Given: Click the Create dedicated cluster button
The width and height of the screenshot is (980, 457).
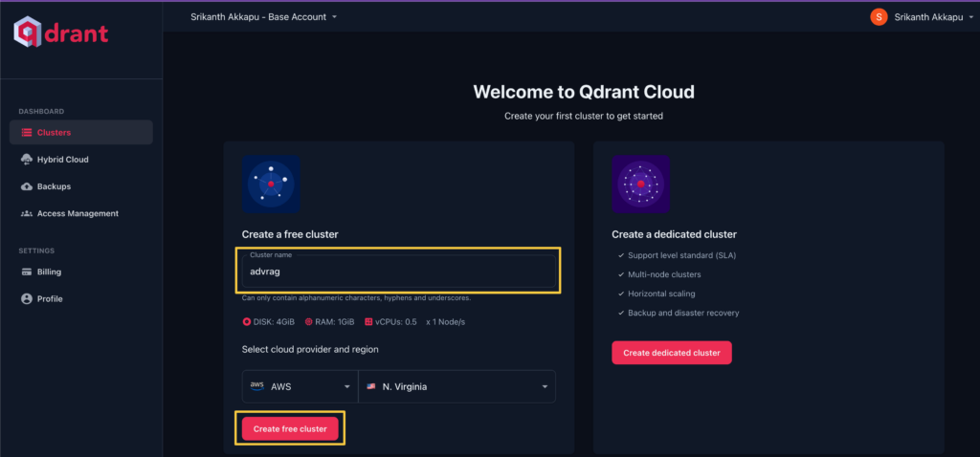Looking at the screenshot, I should 672,353.
